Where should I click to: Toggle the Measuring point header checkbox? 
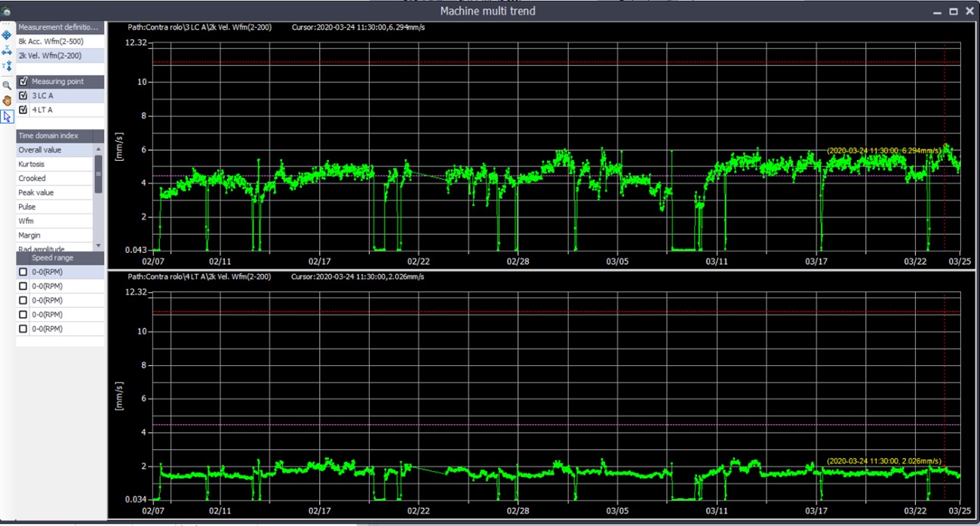click(x=23, y=82)
